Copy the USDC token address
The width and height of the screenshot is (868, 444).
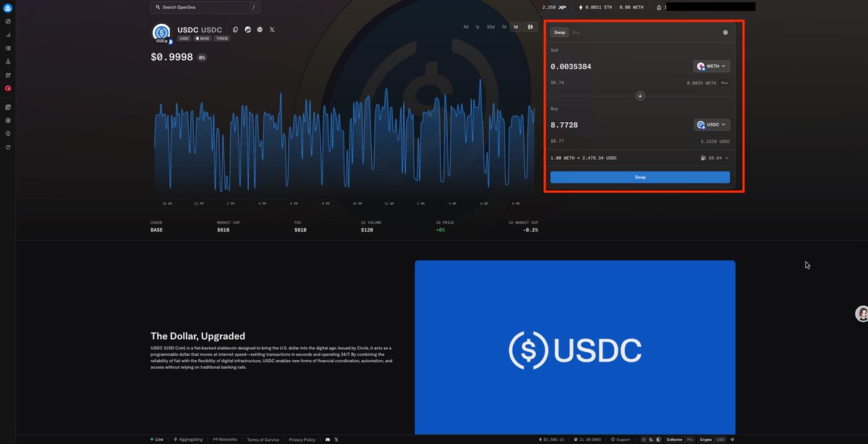236,30
